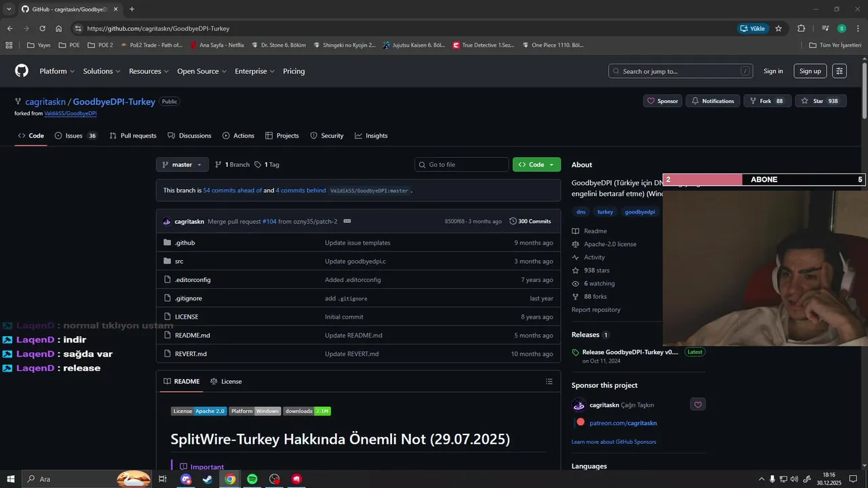Open the Security tab
Image resolution: width=868 pixels, height=488 pixels.
(327, 136)
